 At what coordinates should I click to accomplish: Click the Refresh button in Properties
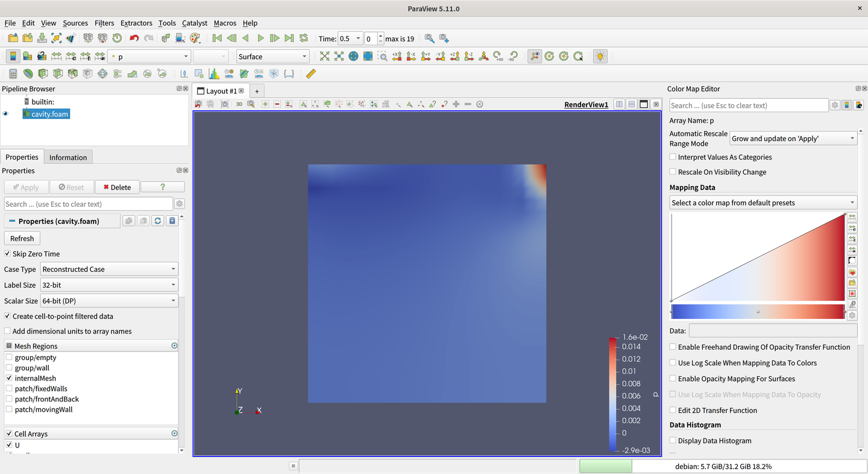click(x=22, y=238)
